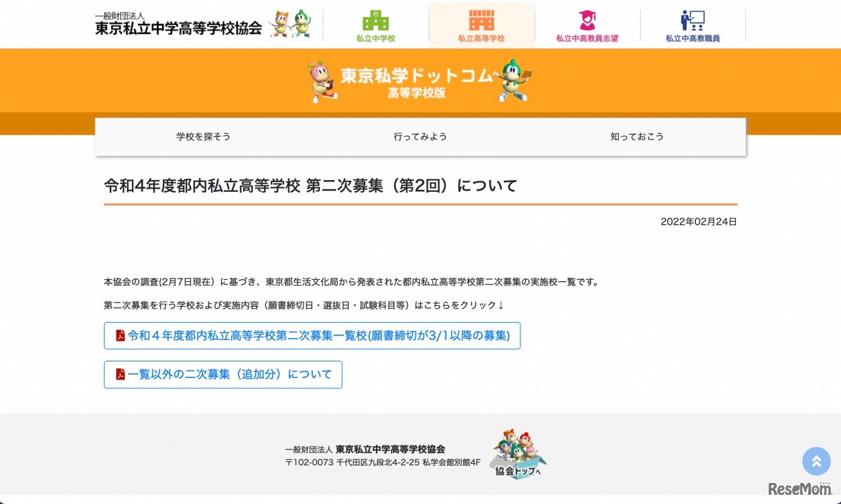Viewport: 841px width, 504px height.
Task: Click the association name in the footer
Action: [392, 448]
